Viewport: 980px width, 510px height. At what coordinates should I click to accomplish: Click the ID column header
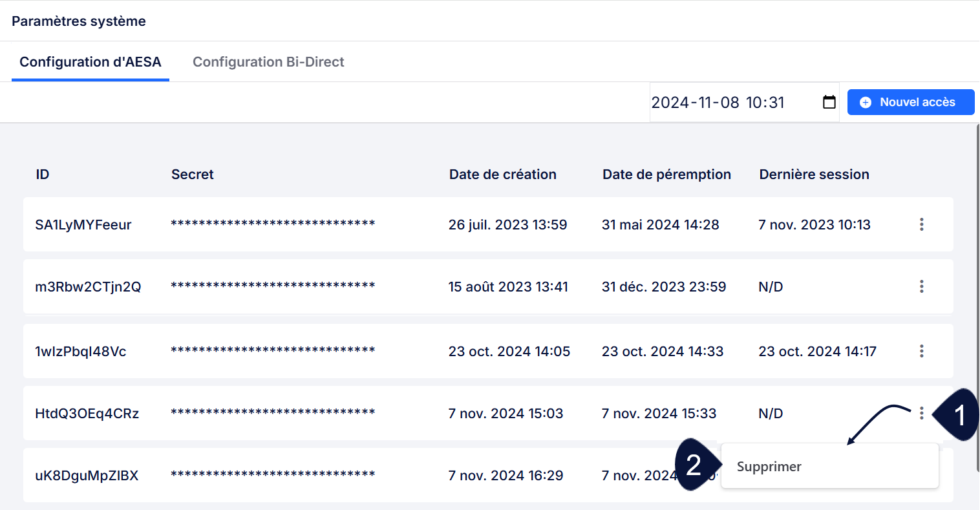pyautogui.click(x=43, y=175)
